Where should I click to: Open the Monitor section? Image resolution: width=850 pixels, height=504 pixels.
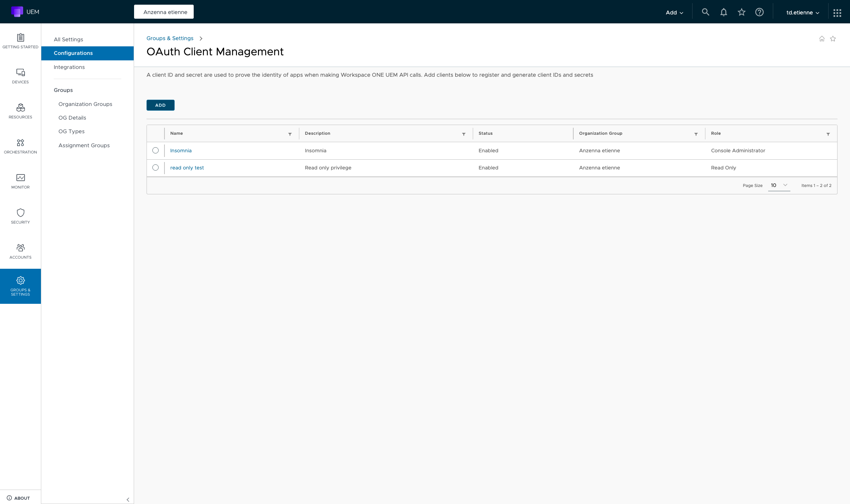pyautogui.click(x=20, y=181)
